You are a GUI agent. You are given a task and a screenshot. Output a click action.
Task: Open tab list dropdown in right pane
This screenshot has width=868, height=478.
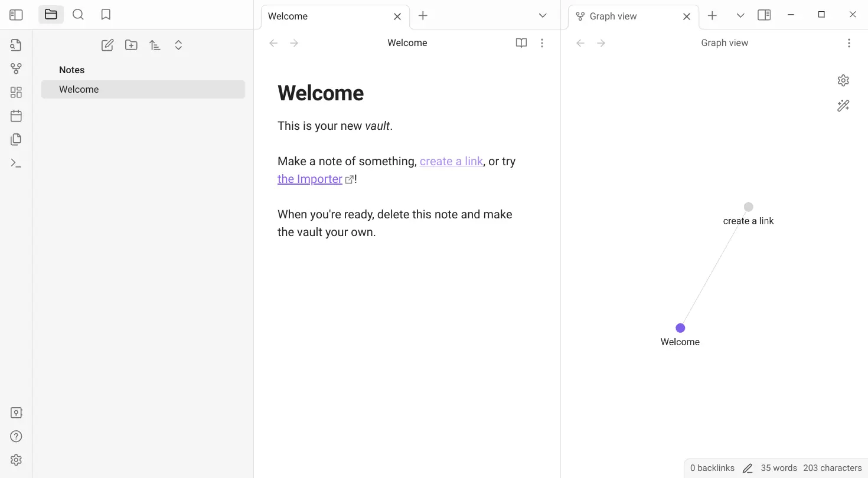coord(740,16)
